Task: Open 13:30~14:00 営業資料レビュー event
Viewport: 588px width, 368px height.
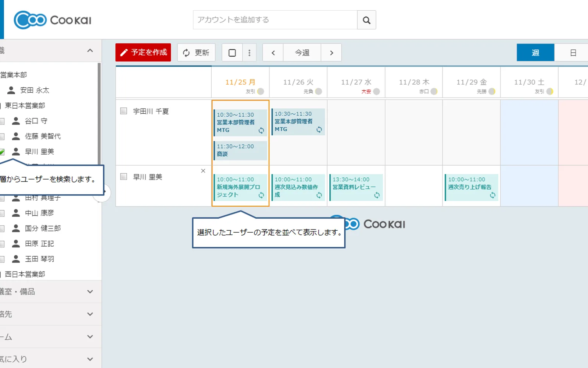Action: pyautogui.click(x=356, y=187)
